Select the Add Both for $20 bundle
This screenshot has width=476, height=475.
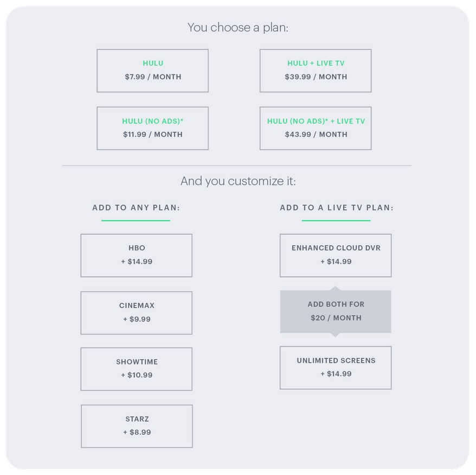coord(336,312)
